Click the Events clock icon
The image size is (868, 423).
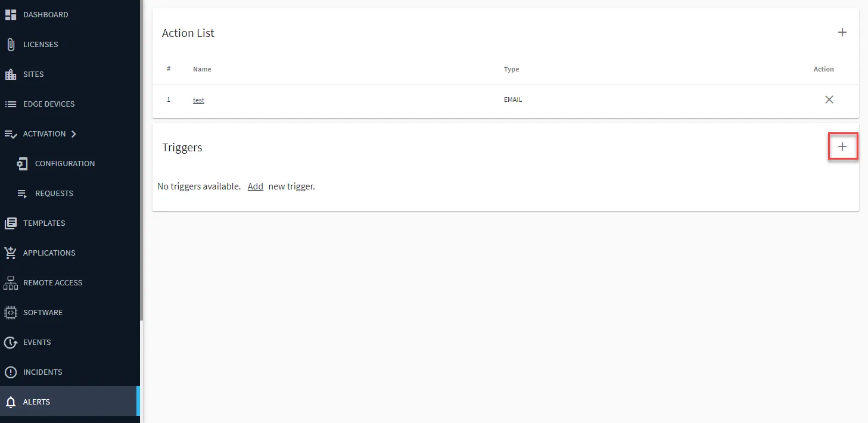[11, 342]
